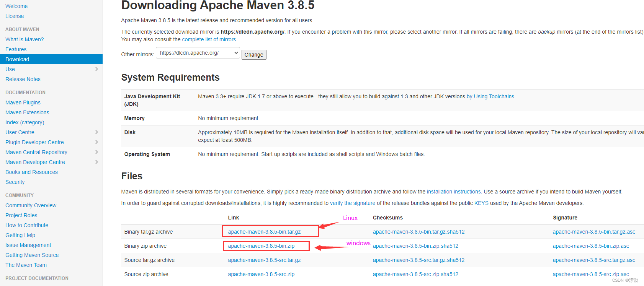Expand the Plugin Developer Centre chevron
The width and height of the screenshot is (644, 286).
(96, 142)
